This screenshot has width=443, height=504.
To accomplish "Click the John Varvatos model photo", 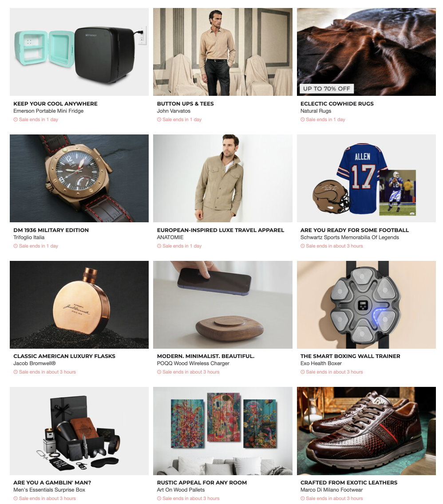I will (223, 52).
